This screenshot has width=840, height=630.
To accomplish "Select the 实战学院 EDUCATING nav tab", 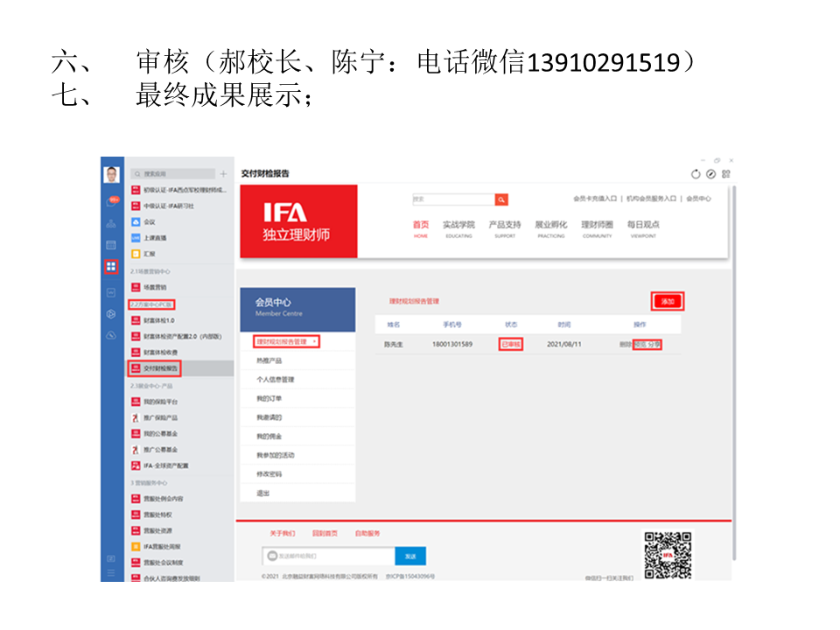I will 458,228.
